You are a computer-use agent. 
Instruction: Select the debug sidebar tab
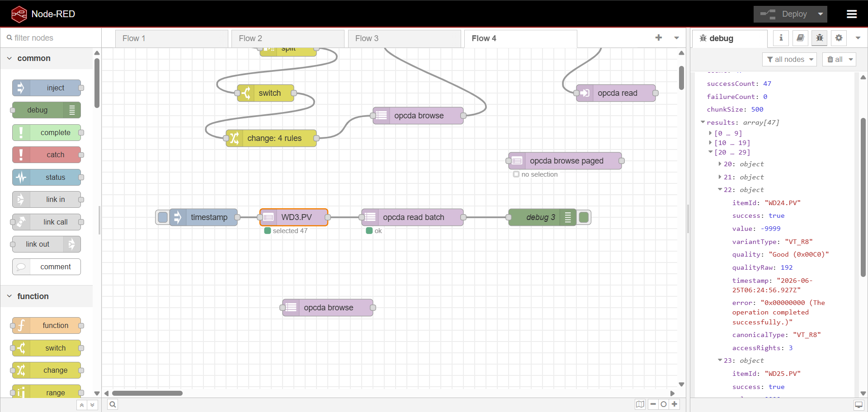pyautogui.click(x=730, y=38)
